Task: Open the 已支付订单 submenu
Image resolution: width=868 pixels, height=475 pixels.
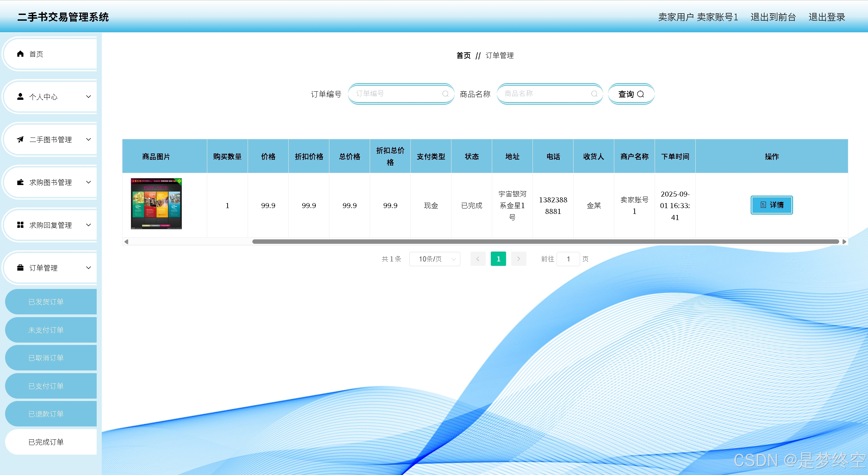Action: pyautogui.click(x=51, y=386)
